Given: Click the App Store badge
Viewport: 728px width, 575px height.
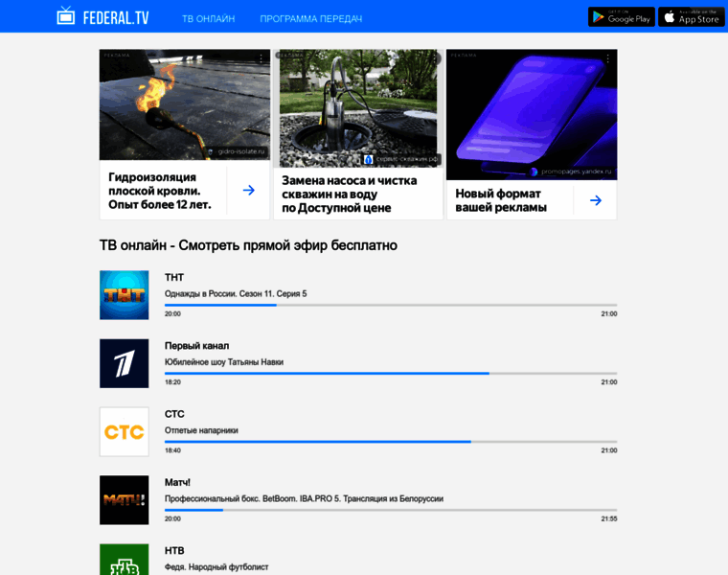Looking at the screenshot, I should [691, 16].
